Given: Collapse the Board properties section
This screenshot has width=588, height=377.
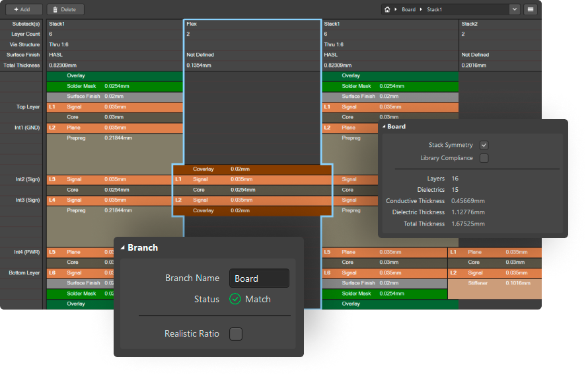Looking at the screenshot, I should [x=384, y=126].
